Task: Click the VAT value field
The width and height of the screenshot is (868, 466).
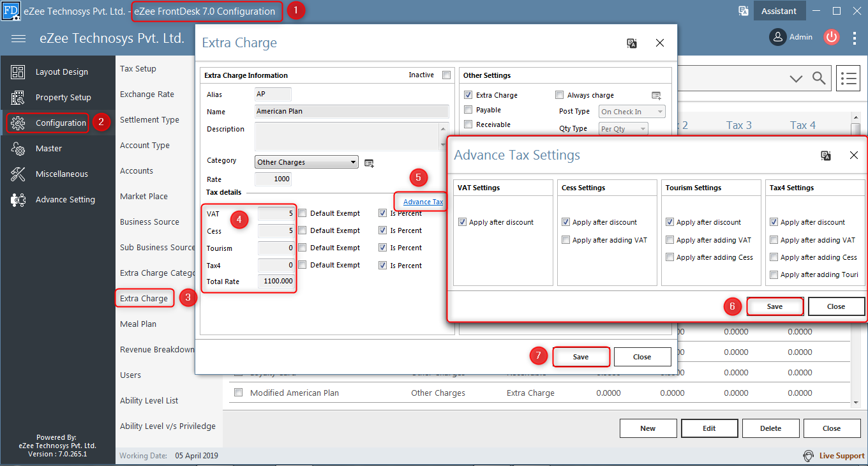Action: (x=276, y=213)
